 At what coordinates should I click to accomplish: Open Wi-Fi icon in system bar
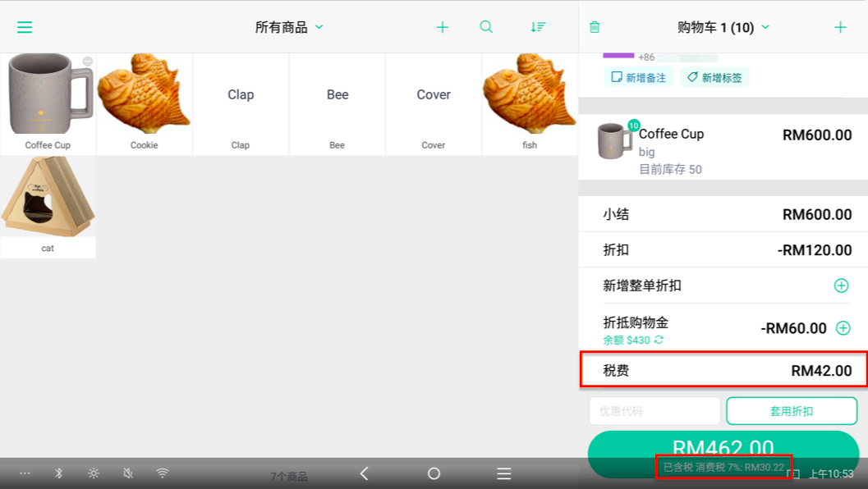163,473
